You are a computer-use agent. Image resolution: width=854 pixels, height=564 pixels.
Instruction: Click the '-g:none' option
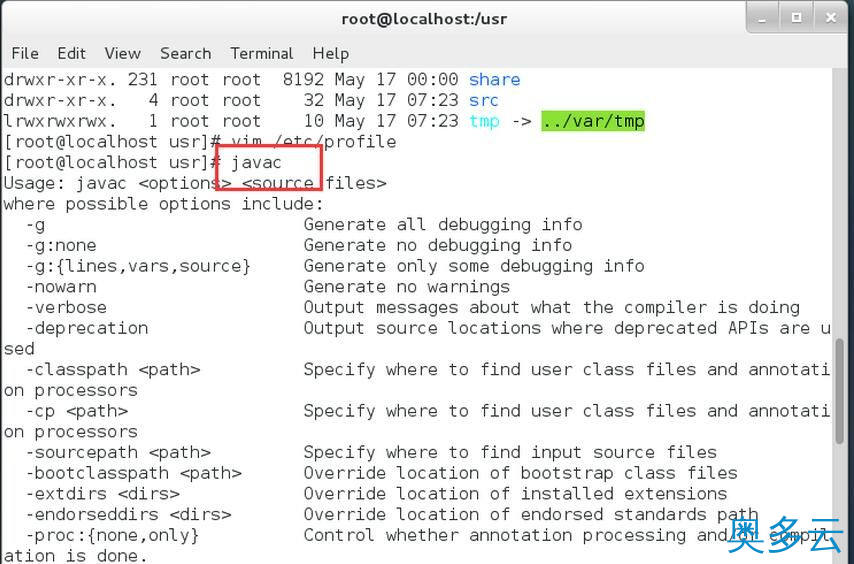(x=61, y=245)
